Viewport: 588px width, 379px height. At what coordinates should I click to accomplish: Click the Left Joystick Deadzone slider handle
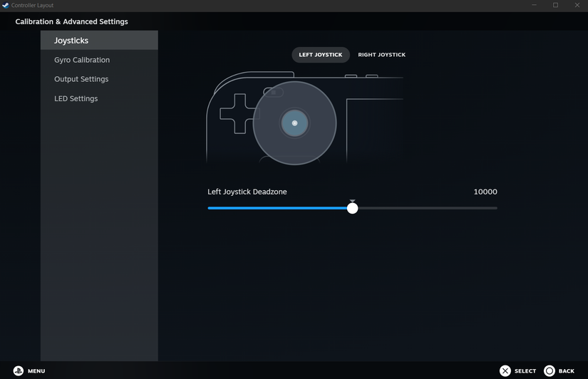[352, 208]
